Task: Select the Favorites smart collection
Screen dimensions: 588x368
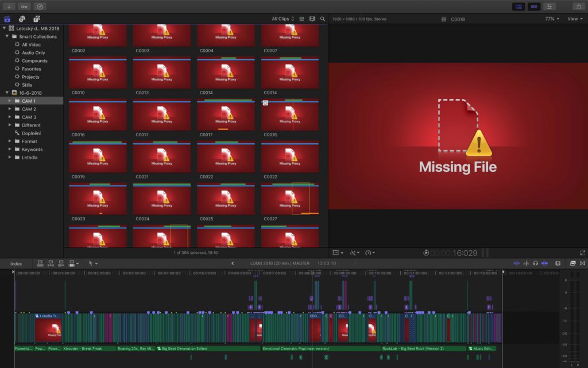Action: pos(31,69)
